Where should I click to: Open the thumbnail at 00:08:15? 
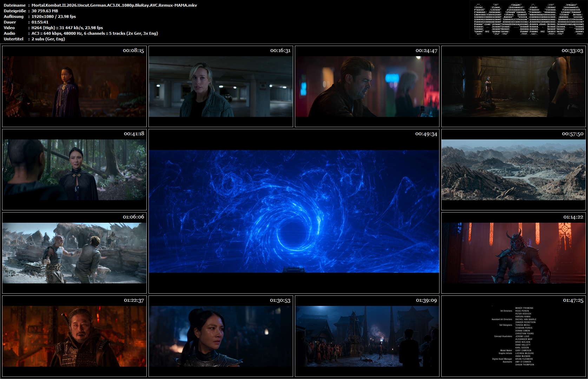point(74,86)
